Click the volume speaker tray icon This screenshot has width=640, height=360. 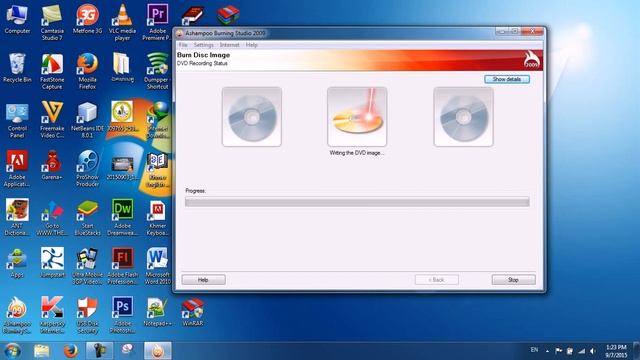(593, 351)
